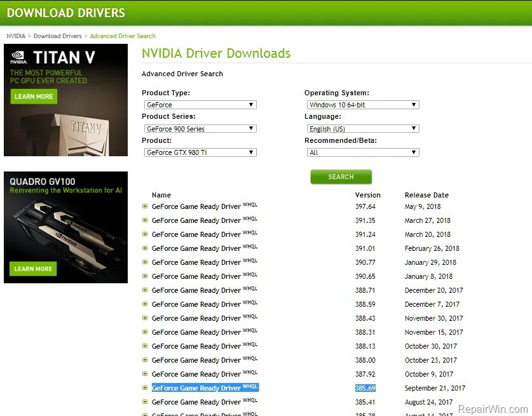The image size is (532, 416).
Task: Click LEARN MORE on the Quadro GV100 ad
Action: [x=33, y=269]
